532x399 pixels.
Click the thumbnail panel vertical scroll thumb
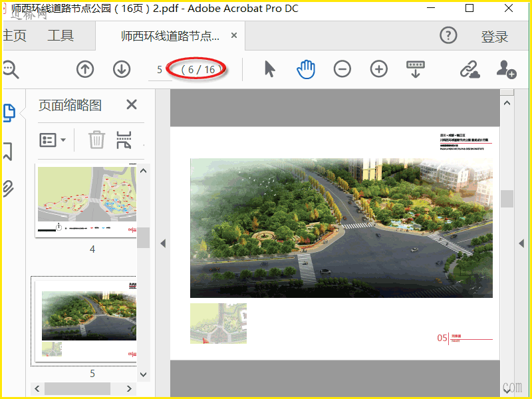point(143,237)
